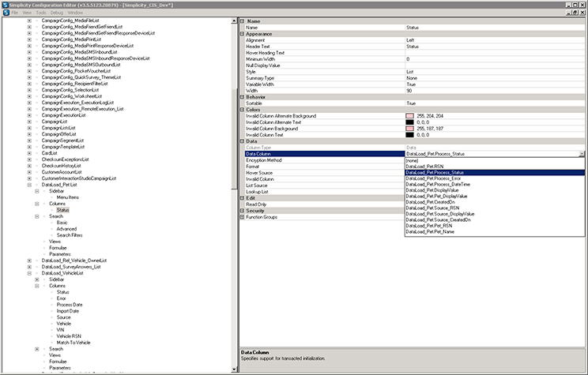Click the Simplicity app icon in the menu bar
Image resolution: width=588 pixels, height=375 pixels.
[x=6, y=13]
